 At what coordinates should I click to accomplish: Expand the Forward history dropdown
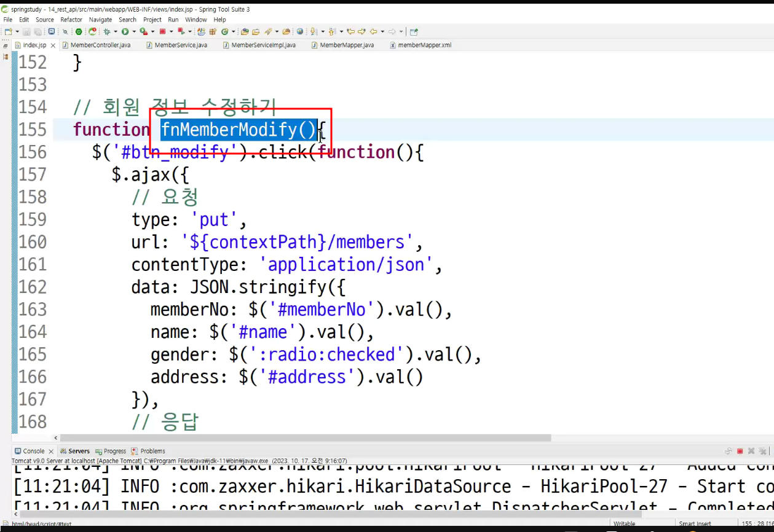coord(400,31)
